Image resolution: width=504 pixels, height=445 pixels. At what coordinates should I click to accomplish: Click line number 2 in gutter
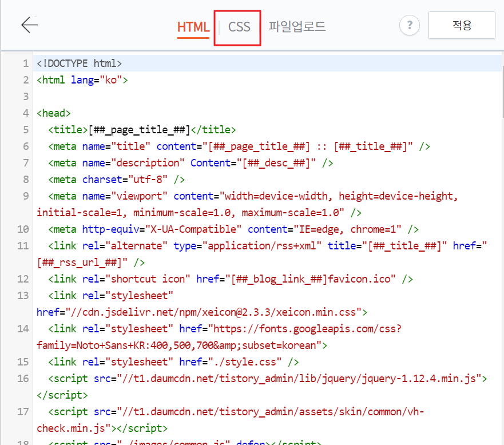[26, 80]
